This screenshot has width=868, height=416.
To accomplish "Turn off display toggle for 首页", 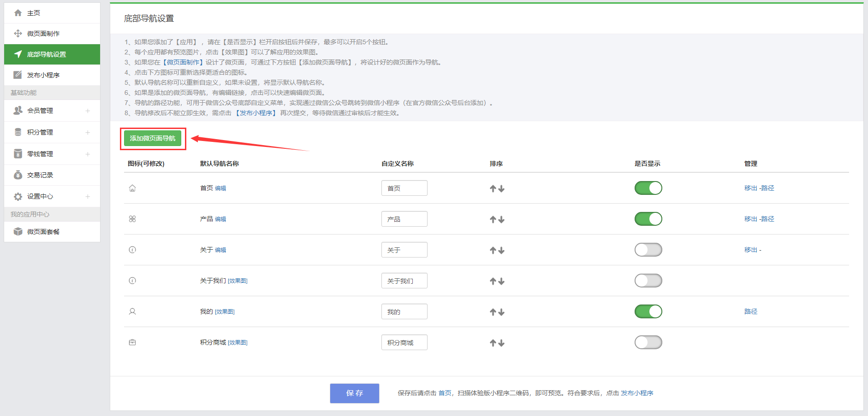I will [648, 188].
